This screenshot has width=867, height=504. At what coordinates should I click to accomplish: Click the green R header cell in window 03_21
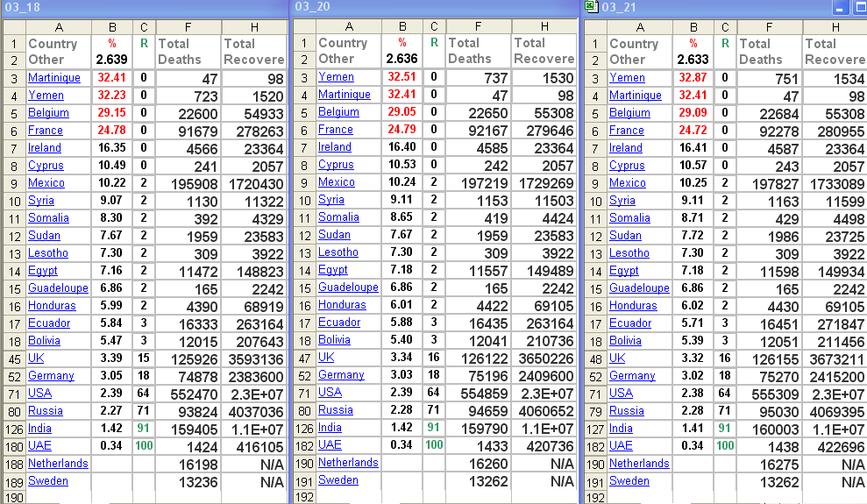pos(725,43)
